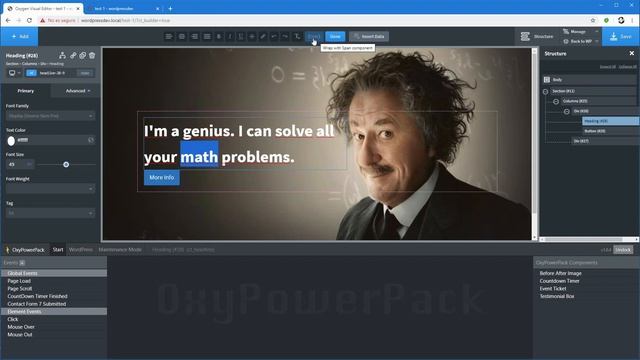This screenshot has width=640, height=360.
Task: Click the align left text icon
Action: click(169, 36)
